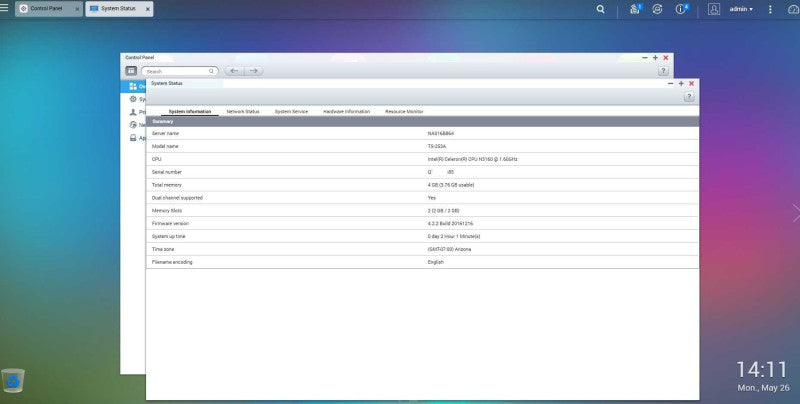Maximize the Control Panel window
The width and height of the screenshot is (800, 404).
655,58
